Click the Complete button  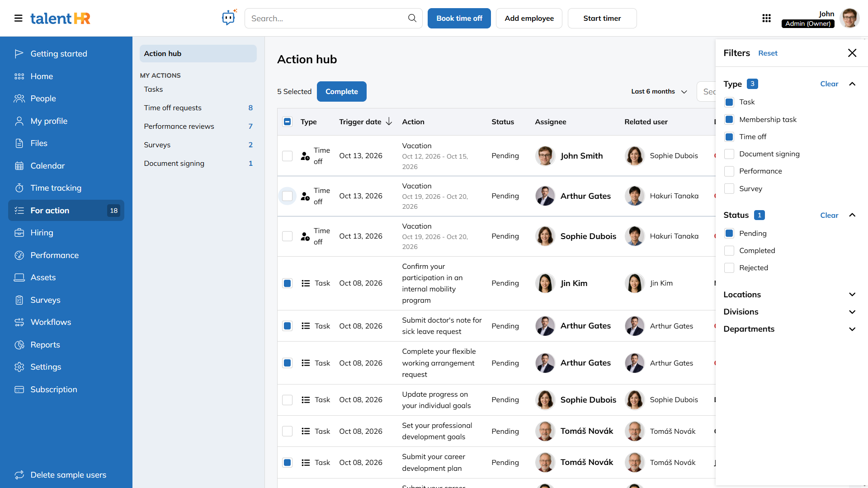(341, 91)
